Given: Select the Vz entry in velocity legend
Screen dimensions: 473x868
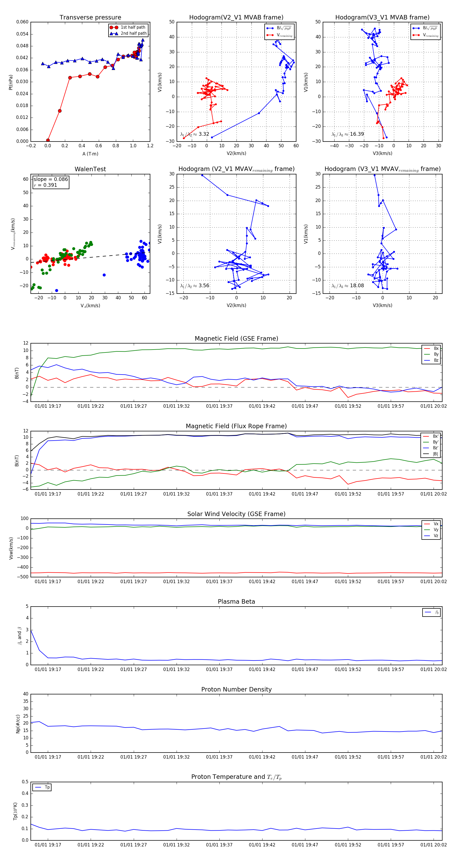Looking at the screenshot, I should pyautogui.click(x=431, y=536).
